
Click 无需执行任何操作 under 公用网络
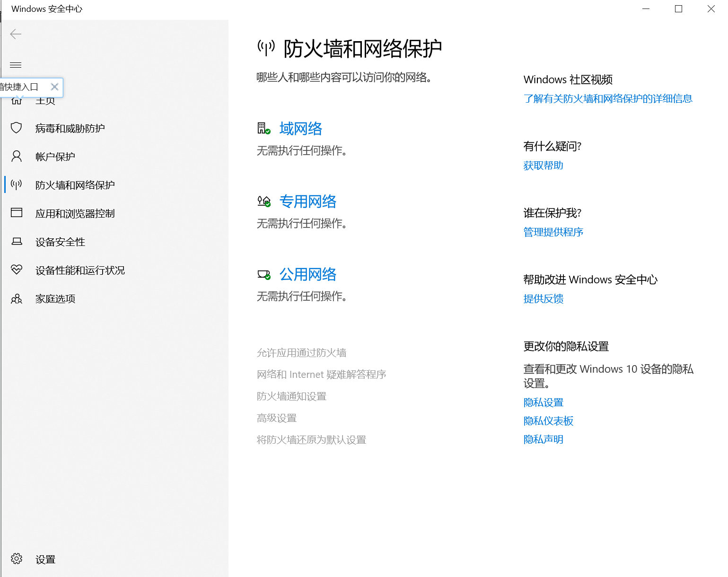click(302, 296)
